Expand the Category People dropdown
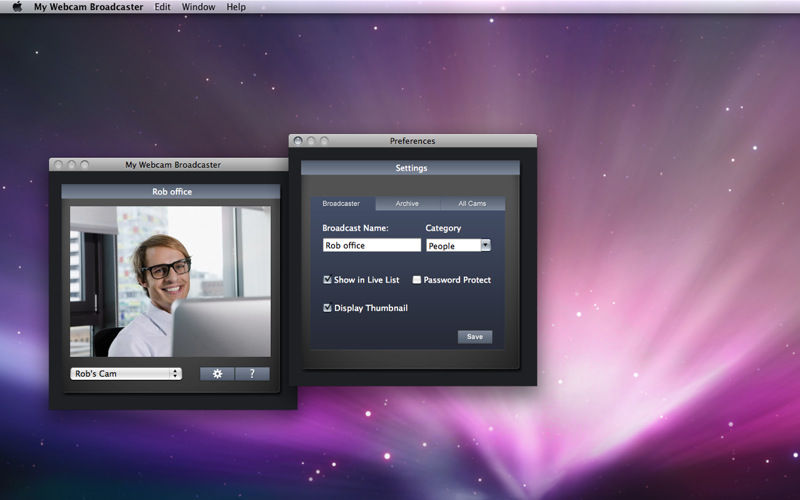 [485, 245]
